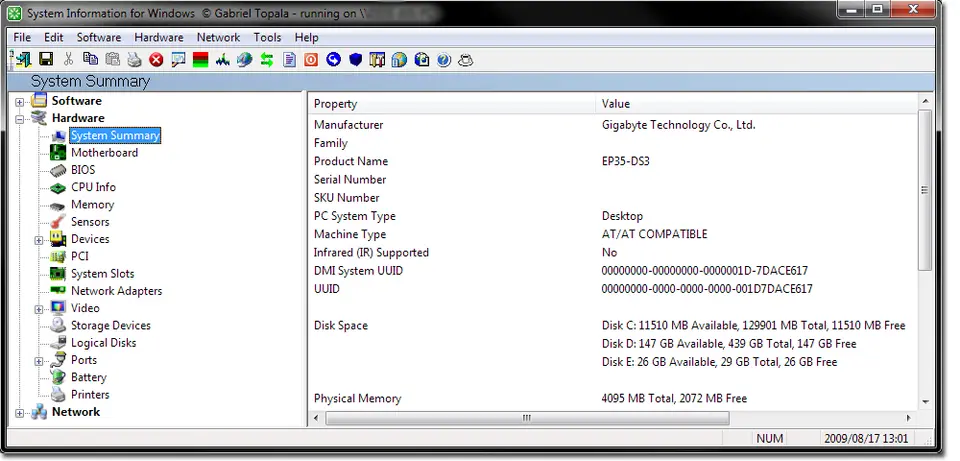The image size is (960, 461).
Task: Expand the Devices tree node
Action: pos(40,239)
